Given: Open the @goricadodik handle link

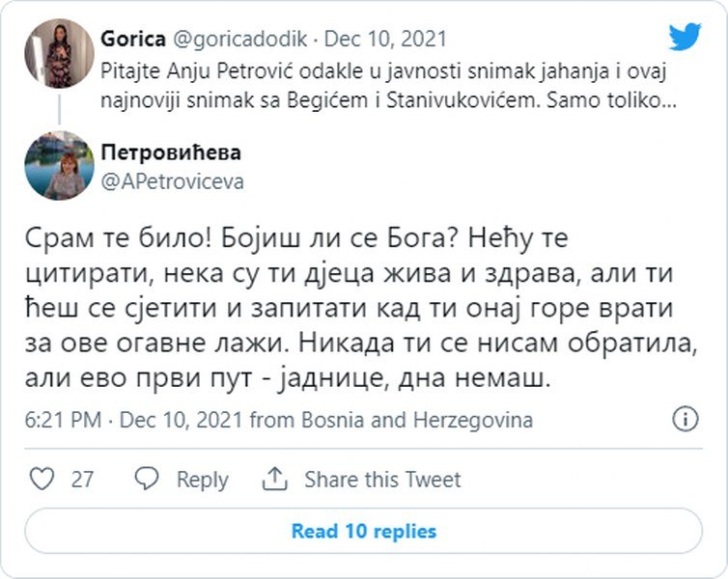Looking at the screenshot, I should click(241, 40).
